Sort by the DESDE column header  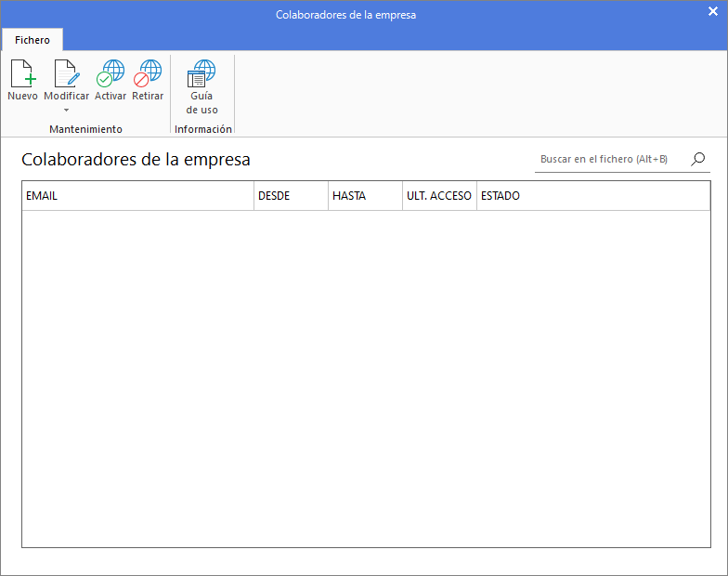pyautogui.click(x=292, y=195)
